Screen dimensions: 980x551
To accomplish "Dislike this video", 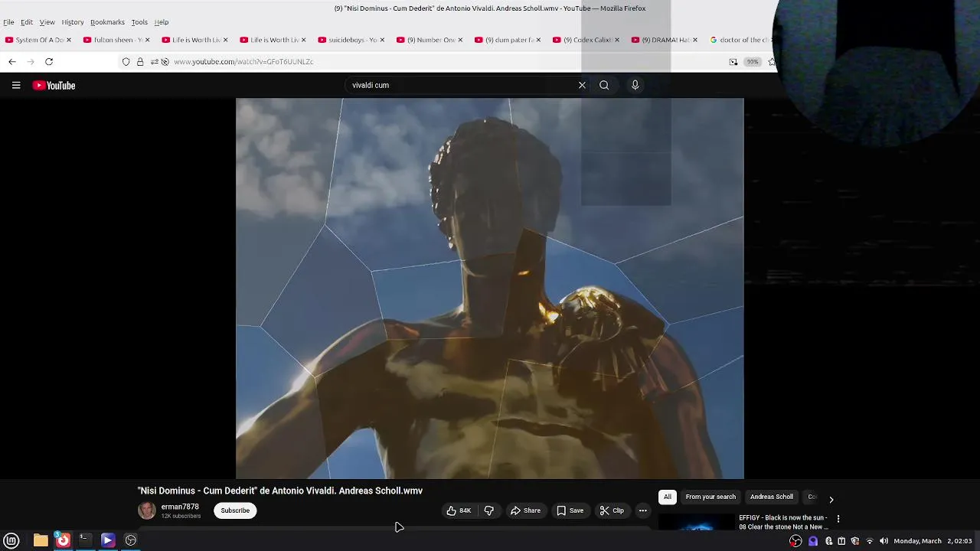I will (488, 510).
